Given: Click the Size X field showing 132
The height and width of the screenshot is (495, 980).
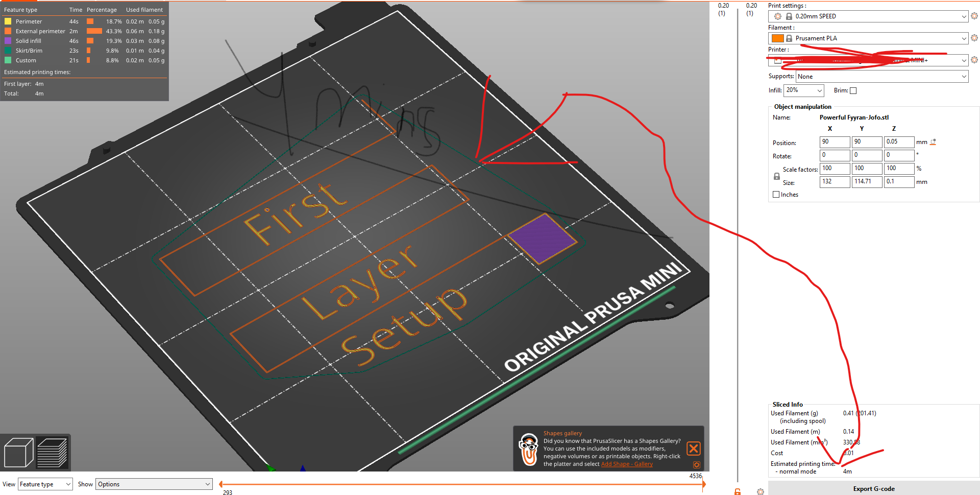Looking at the screenshot, I should point(835,182).
